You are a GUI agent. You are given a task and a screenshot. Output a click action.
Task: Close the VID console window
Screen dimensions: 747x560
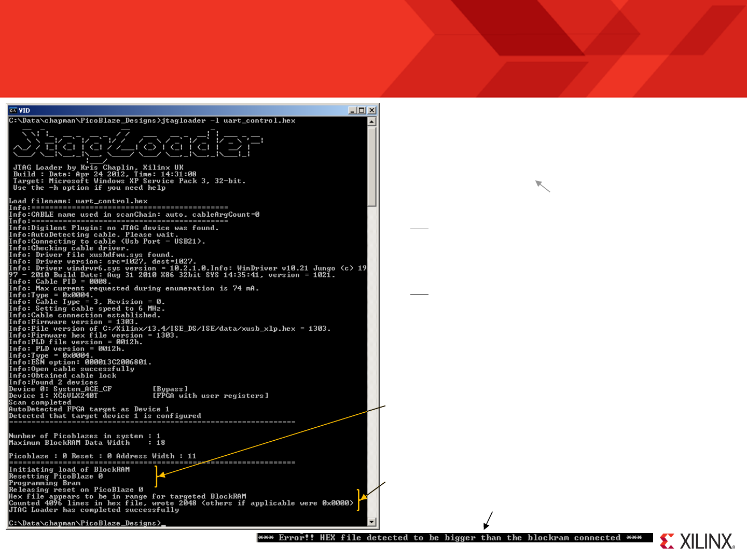pyautogui.click(x=371, y=110)
